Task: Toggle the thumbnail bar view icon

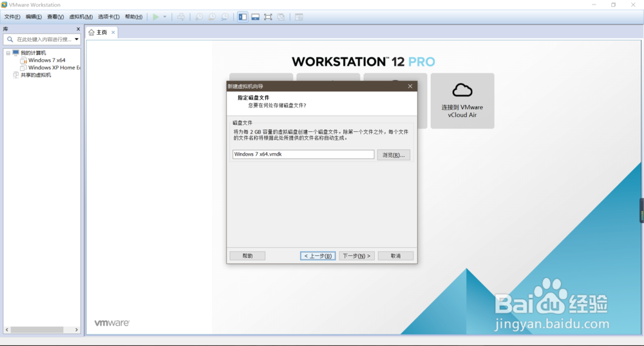Action: point(256,17)
